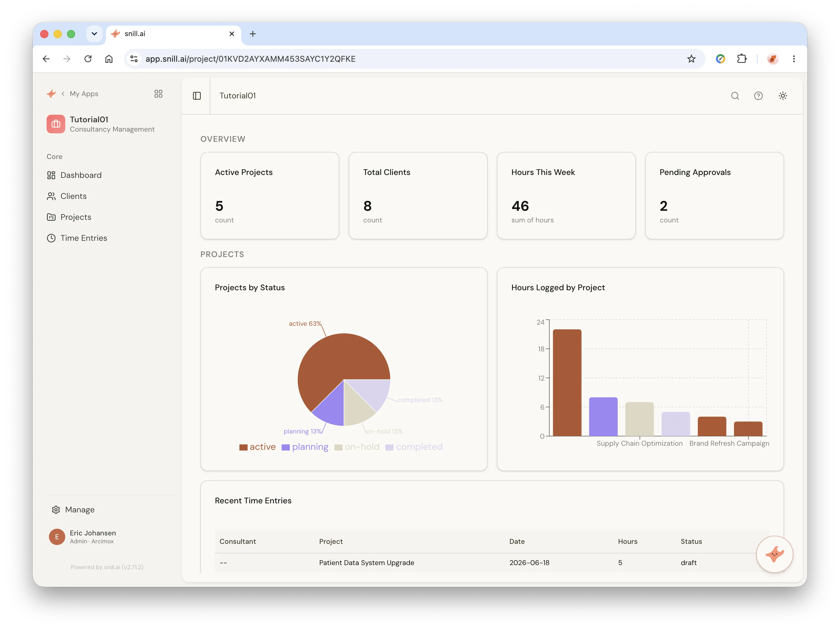Open the help question mark icon
This screenshot has height=630, width=840.
tap(758, 96)
